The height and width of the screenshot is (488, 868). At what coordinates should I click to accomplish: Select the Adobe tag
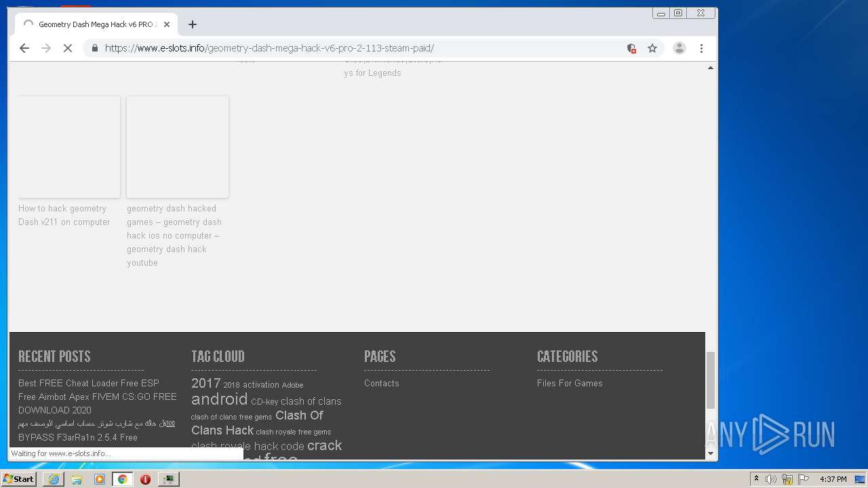[x=292, y=385]
